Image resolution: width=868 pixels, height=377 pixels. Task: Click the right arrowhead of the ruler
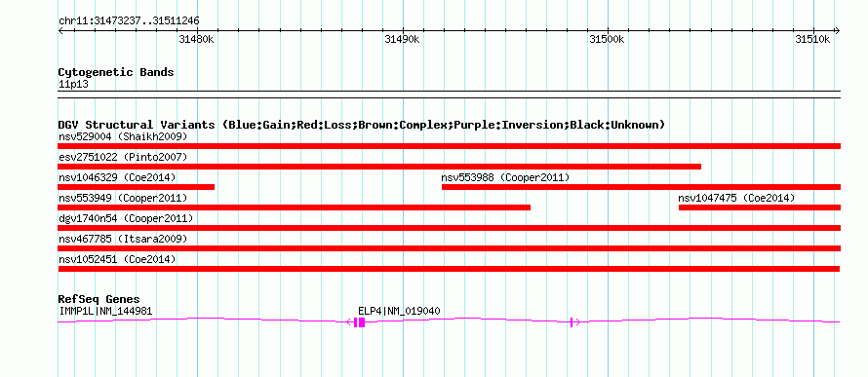(837, 30)
